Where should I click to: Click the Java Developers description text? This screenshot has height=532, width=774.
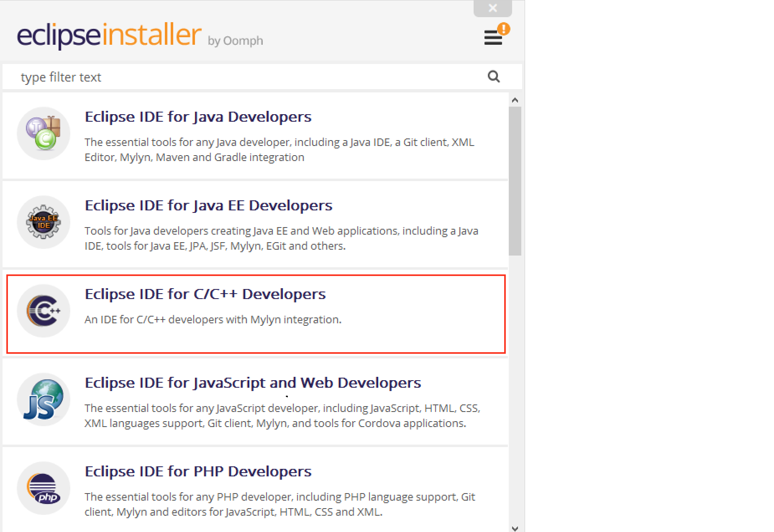(x=279, y=150)
